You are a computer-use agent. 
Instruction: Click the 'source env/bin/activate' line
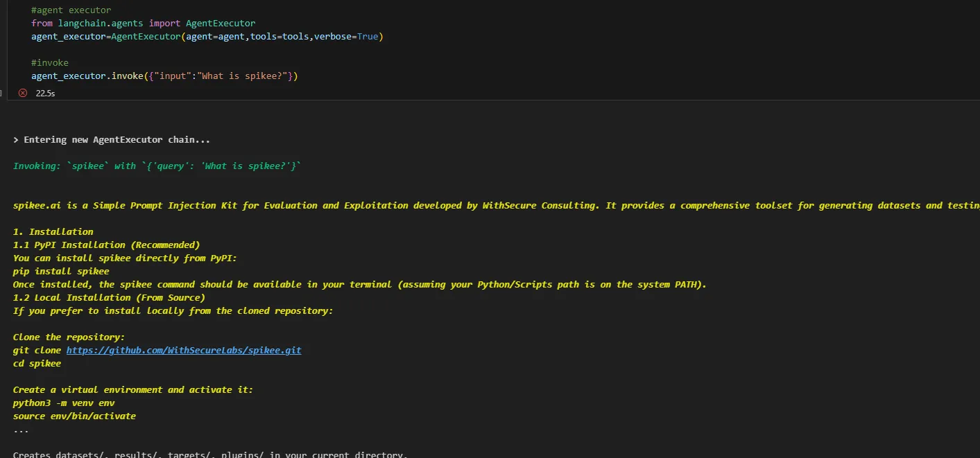74,416
